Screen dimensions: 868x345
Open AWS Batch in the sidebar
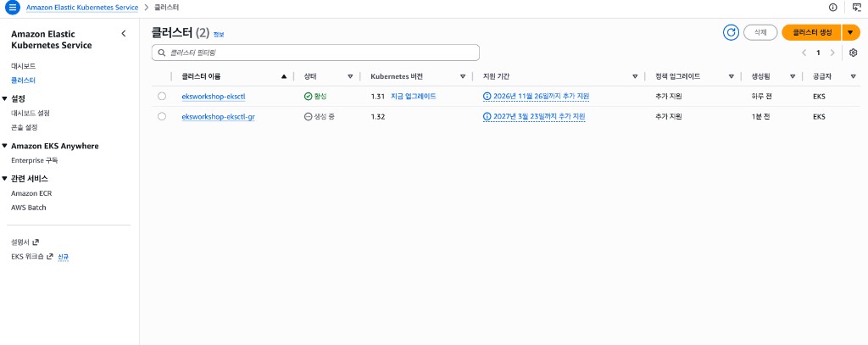[x=29, y=208]
